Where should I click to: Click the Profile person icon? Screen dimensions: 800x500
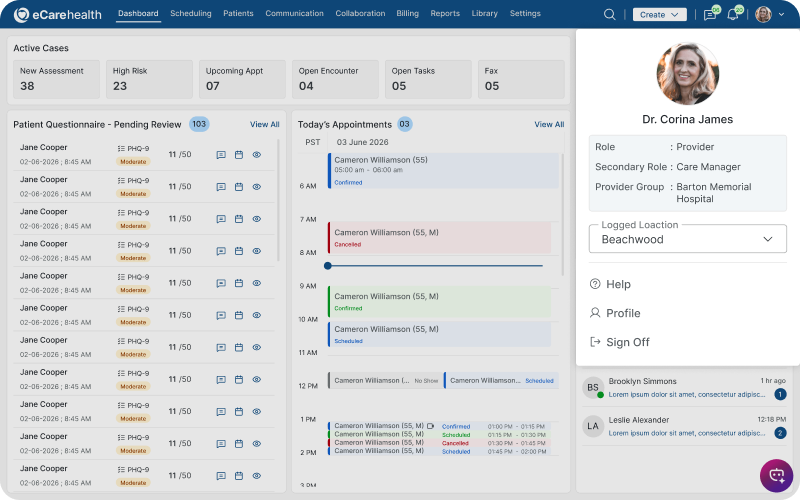point(595,313)
